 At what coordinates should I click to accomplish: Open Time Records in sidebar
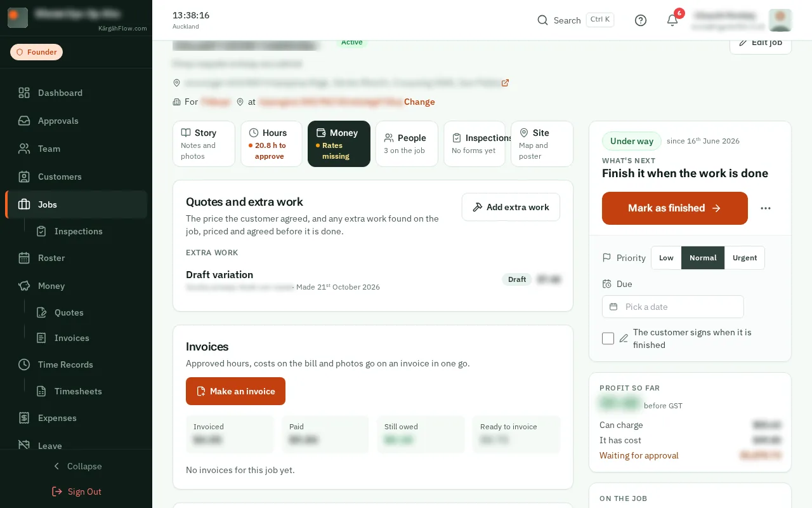coord(76,364)
